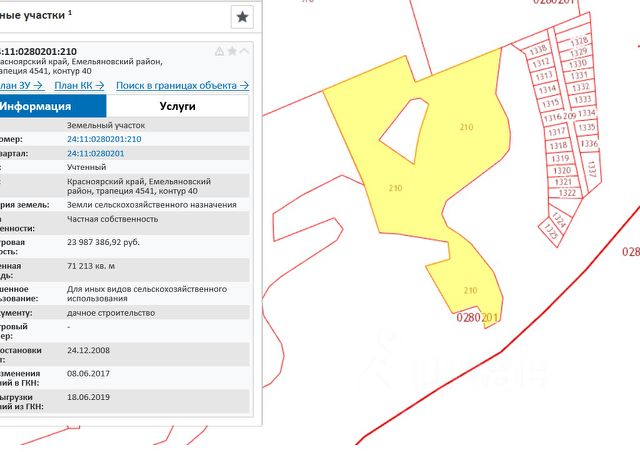This screenshot has height=452, width=640.
Task: Open the План КК link
Action: [79, 86]
